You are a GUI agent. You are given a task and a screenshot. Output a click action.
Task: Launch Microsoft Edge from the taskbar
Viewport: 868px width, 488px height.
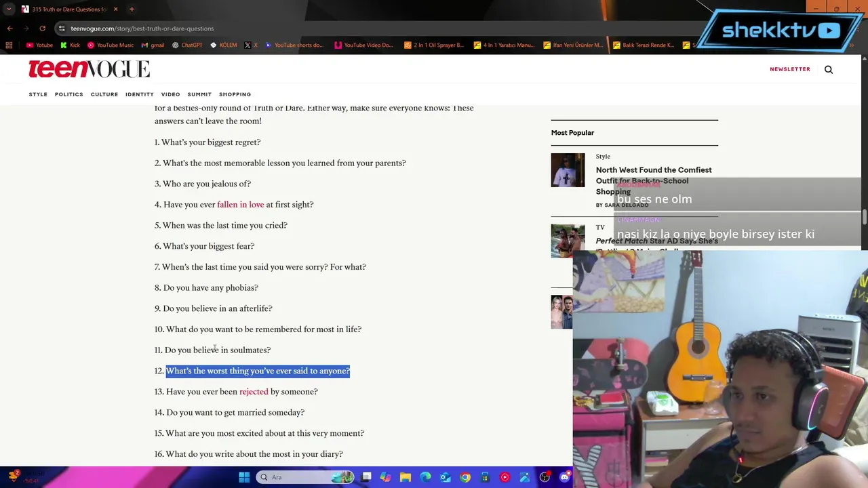point(425,477)
